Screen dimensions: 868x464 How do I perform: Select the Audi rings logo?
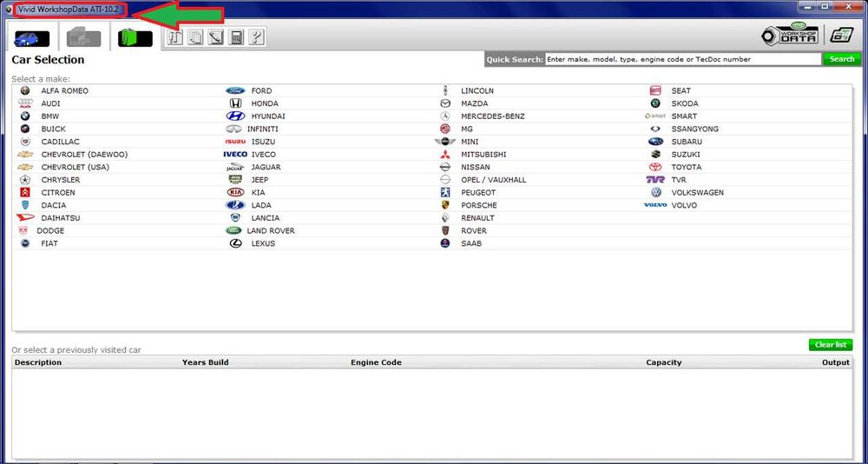point(25,103)
